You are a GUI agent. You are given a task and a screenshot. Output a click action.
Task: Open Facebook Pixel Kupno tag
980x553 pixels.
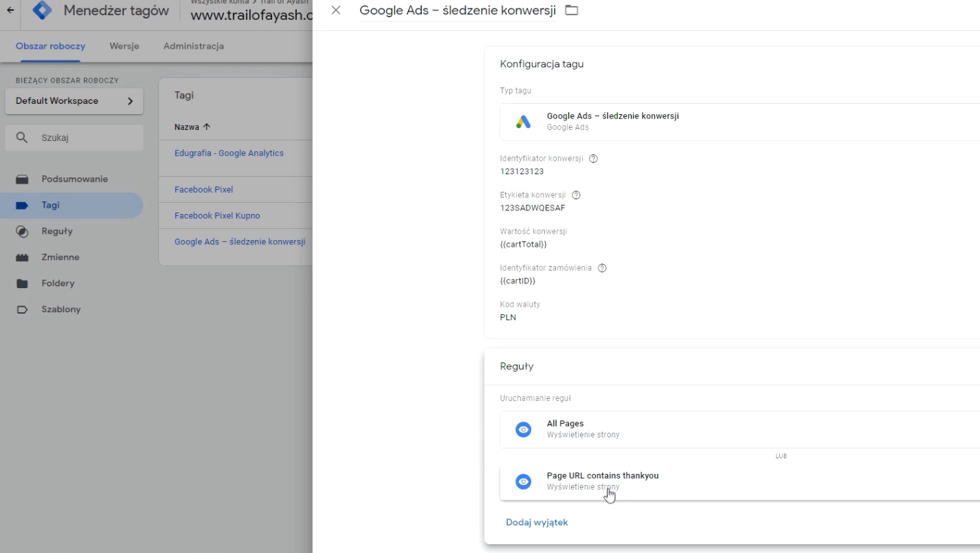point(217,215)
